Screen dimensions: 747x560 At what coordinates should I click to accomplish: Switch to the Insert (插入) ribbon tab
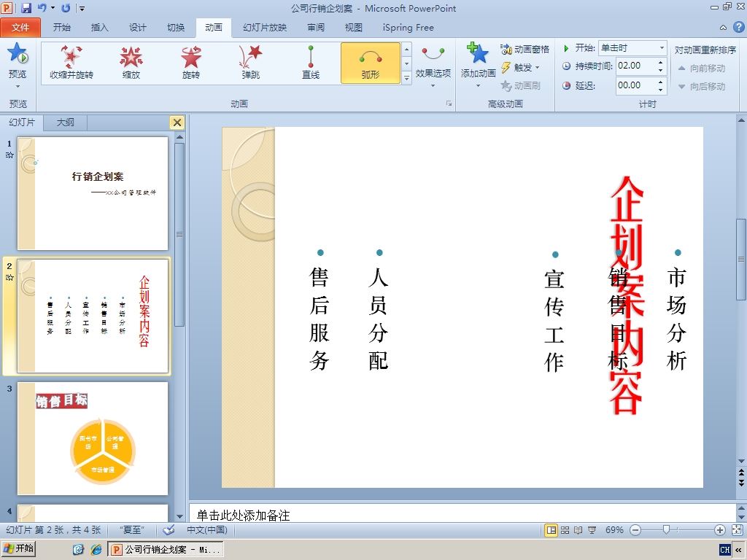pos(99,28)
